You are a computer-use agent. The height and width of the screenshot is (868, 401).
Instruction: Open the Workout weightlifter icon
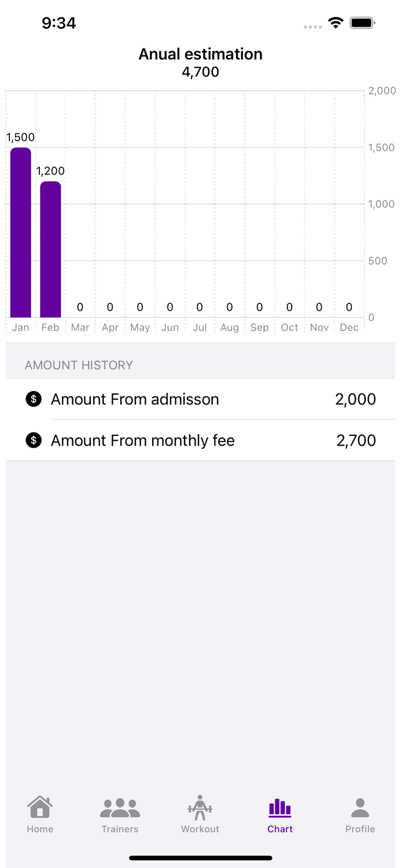pyautogui.click(x=200, y=808)
